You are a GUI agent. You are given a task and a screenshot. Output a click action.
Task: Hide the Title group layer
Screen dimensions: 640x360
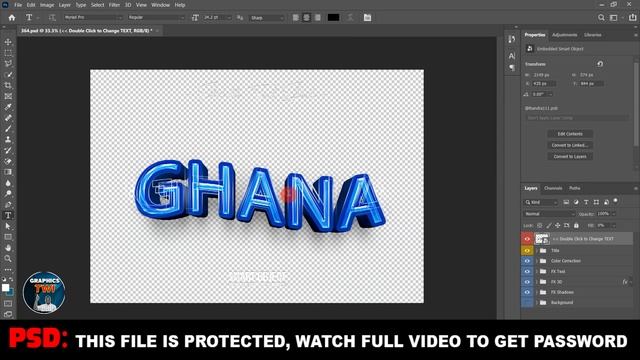527,251
